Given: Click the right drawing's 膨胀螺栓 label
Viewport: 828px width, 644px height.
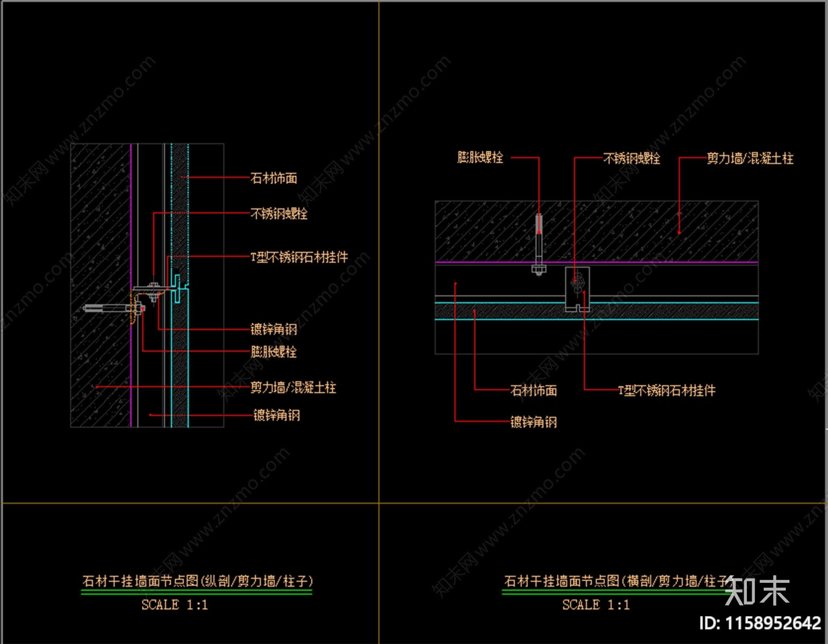Looking at the screenshot, I should 480,157.
